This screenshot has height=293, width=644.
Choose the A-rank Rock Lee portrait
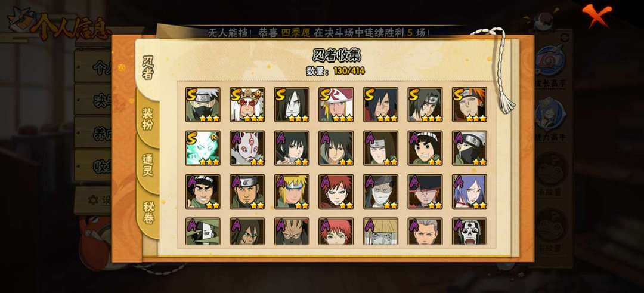click(x=425, y=148)
